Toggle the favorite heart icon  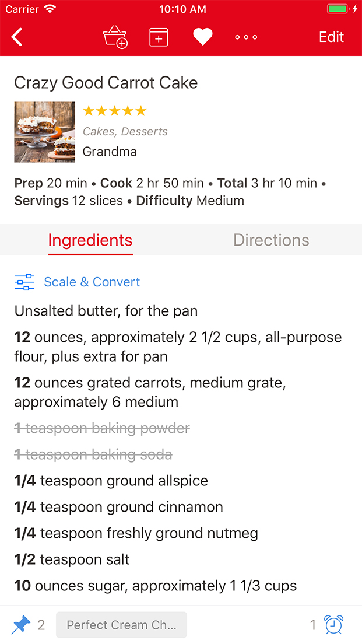click(202, 37)
